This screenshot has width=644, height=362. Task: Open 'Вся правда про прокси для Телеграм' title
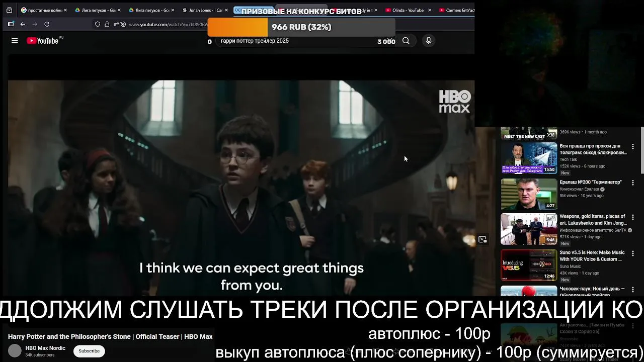point(593,149)
